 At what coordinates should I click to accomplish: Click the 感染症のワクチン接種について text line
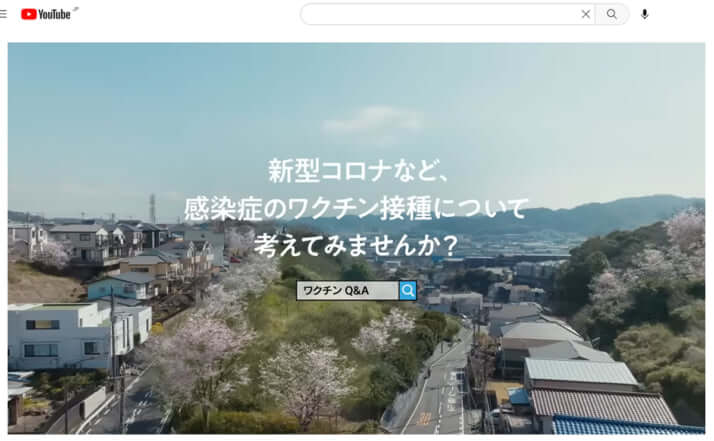[356, 208]
